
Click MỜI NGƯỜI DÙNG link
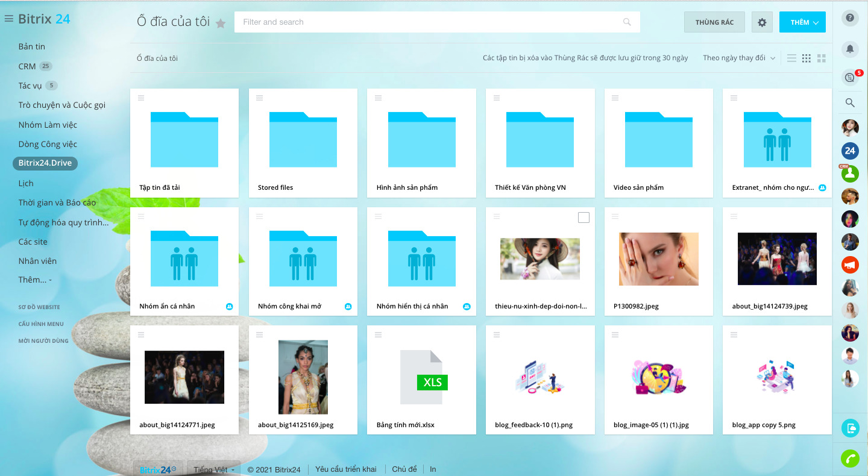[43, 341]
